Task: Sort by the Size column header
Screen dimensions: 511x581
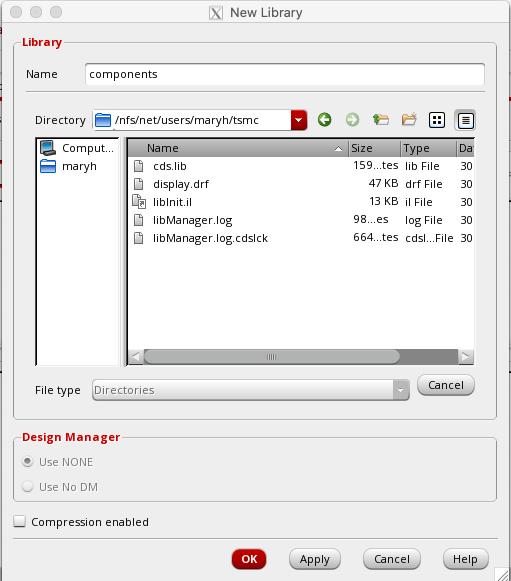Action: tap(374, 148)
